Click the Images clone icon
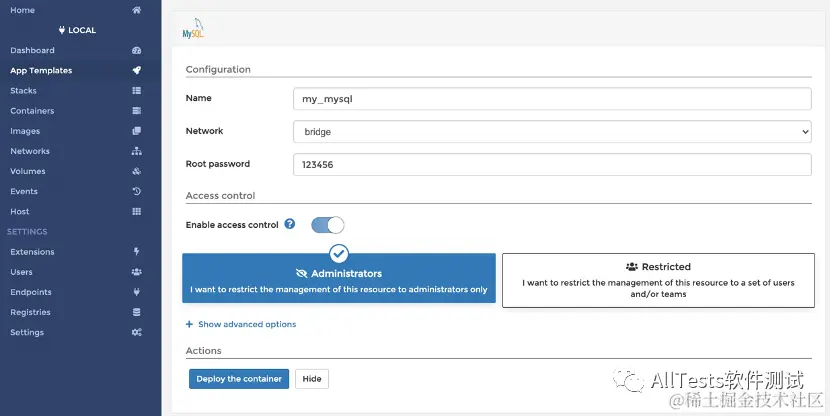 (137, 131)
